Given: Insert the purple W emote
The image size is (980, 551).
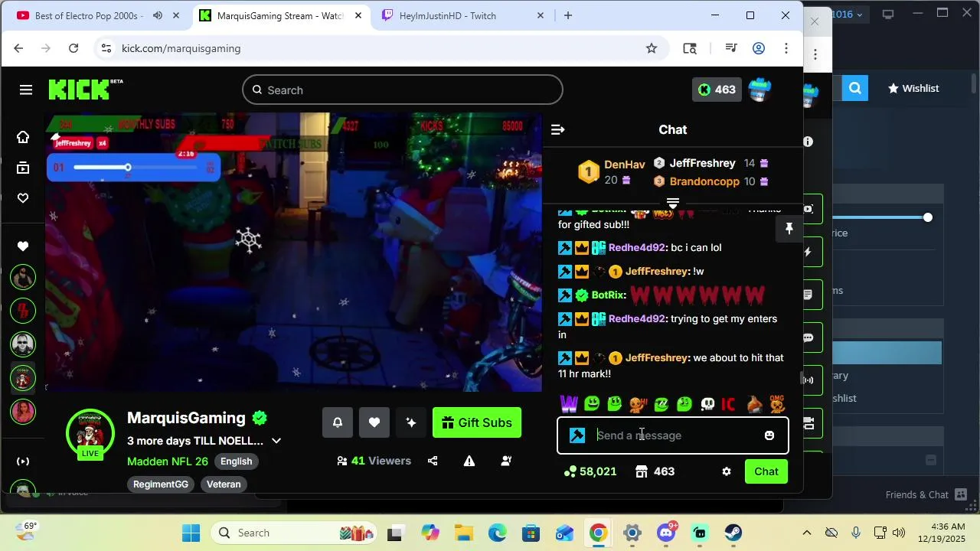Looking at the screenshot, I should 569,403.
